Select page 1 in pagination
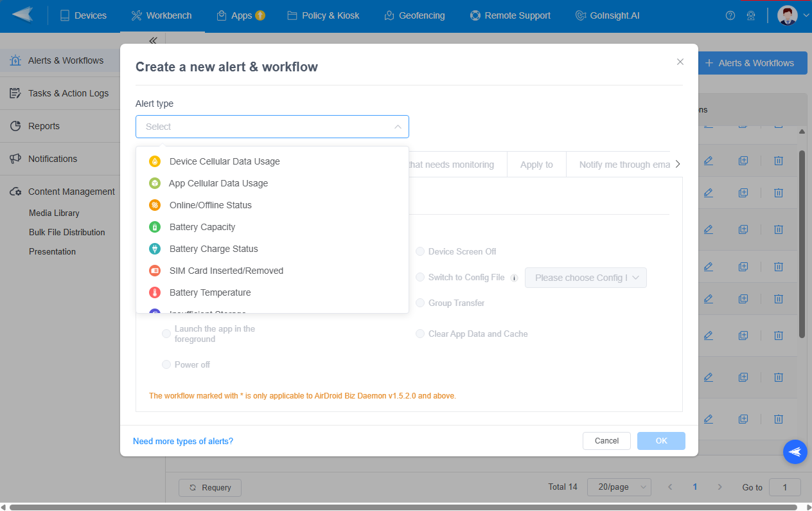The height and width of the screenshot is (511, 812). [x=695, y=487]
